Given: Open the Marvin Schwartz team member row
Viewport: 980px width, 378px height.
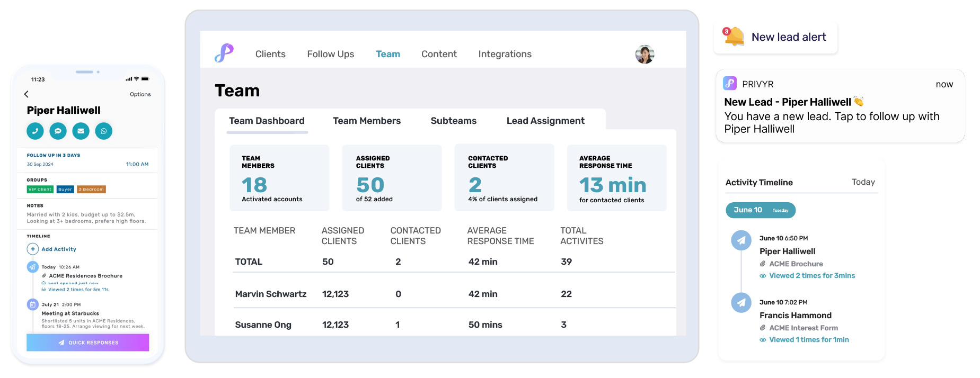Looking at the screenshot, I should (270, 294).
